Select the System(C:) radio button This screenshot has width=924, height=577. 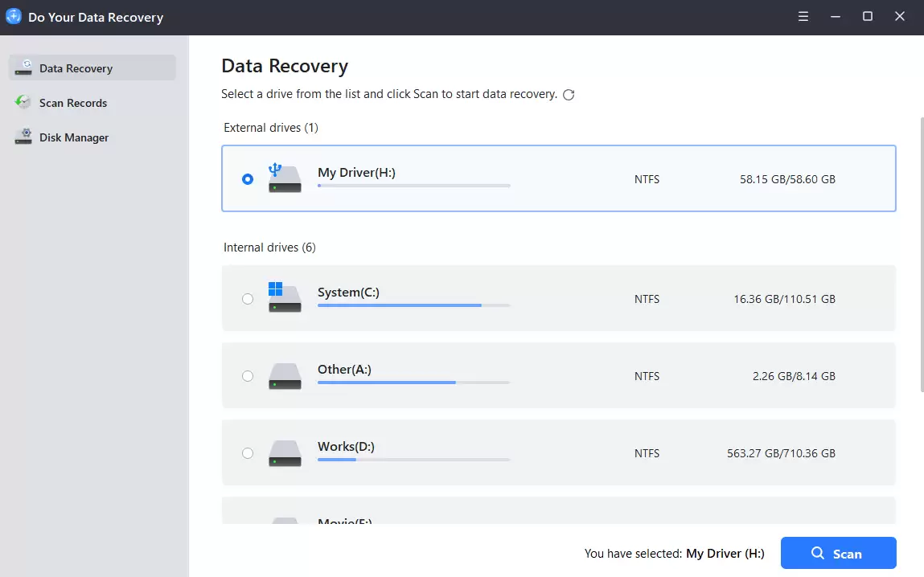pos(248,299)
